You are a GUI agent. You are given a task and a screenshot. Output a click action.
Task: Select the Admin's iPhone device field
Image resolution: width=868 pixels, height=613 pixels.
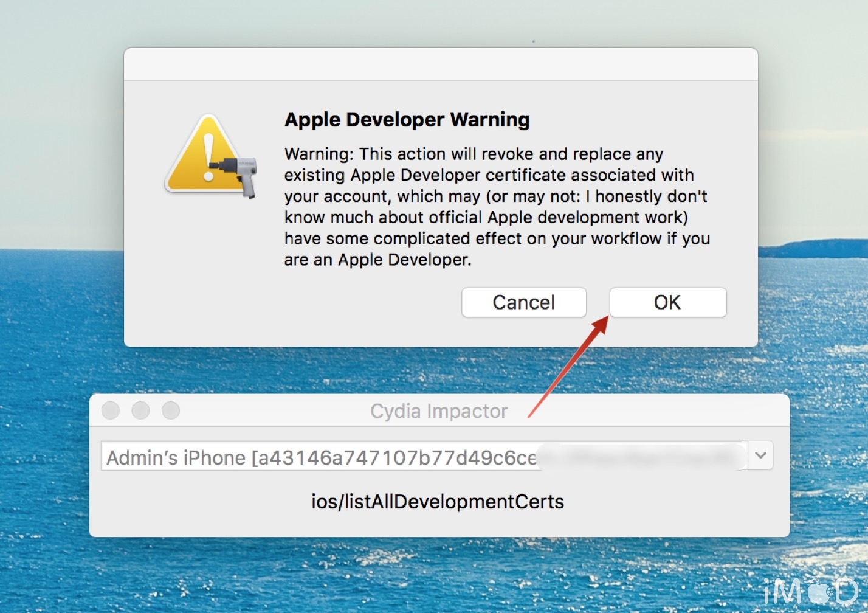(x=424, y=456)
